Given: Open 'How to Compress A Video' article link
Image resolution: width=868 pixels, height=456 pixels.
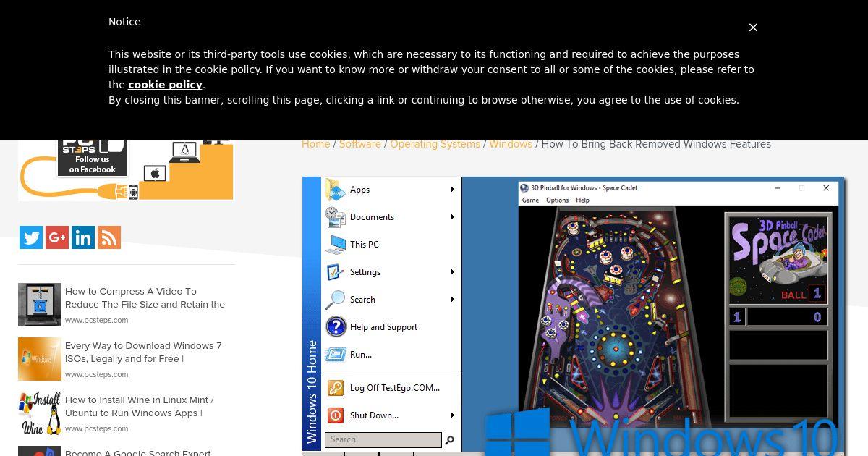Looking at the screenshot, I should click(x=145, y=298).
